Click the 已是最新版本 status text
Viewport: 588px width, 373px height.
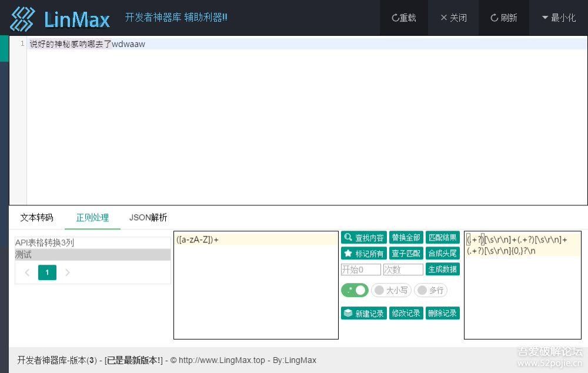[134, 360]
